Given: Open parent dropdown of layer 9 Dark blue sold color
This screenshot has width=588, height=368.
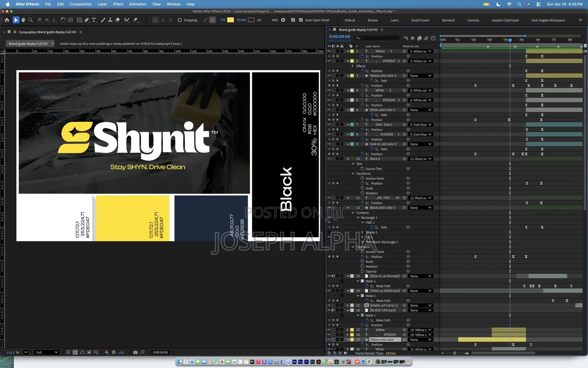Looking at the screenshot, I should pos(421,144).
